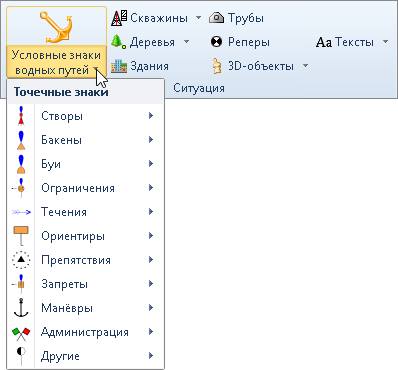Choose Ориентиры in the menu
Viewport: 398px width, 370px height.
pyautogui.click(x=85, y=236)
